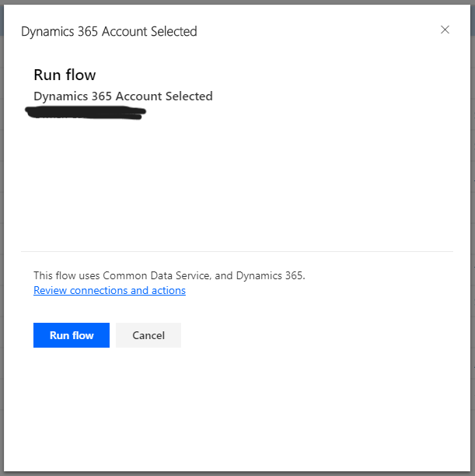Select the bold flow name under the heading
This screenshot has width=475, height=476.
pos(123,96)
